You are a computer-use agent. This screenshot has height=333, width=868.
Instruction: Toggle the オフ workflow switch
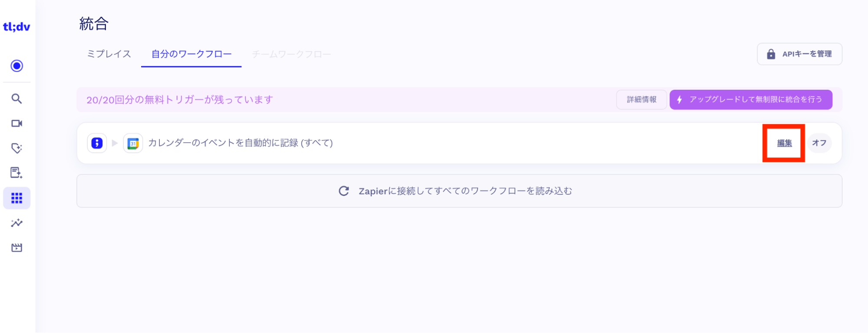[819, 143]
